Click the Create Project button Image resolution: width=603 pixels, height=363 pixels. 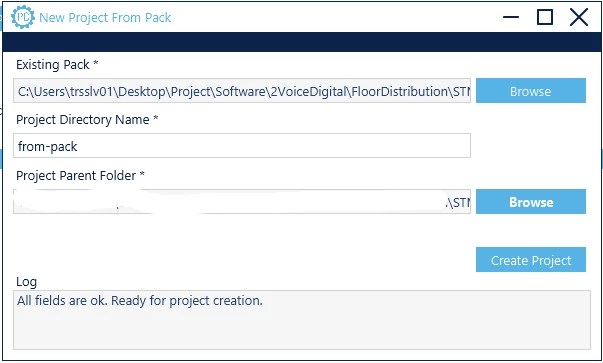531,260
